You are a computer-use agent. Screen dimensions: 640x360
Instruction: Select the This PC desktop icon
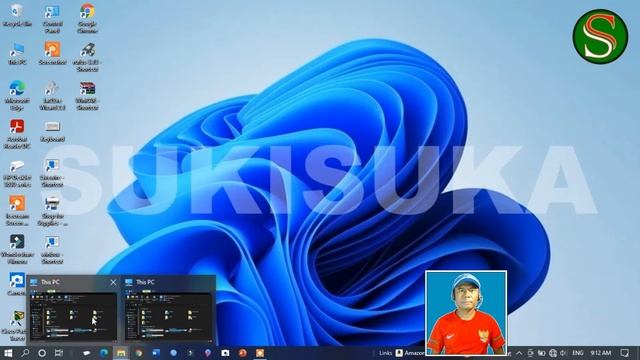(x=17, y=54)
